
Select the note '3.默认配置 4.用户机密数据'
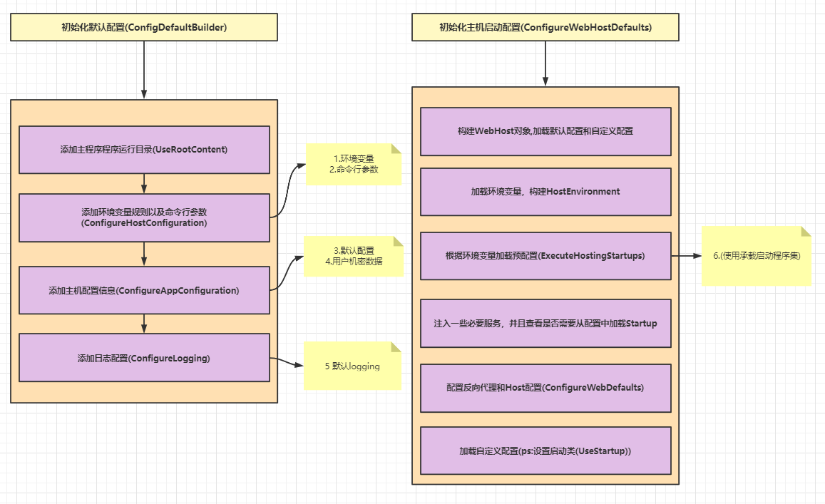point(354,256)
